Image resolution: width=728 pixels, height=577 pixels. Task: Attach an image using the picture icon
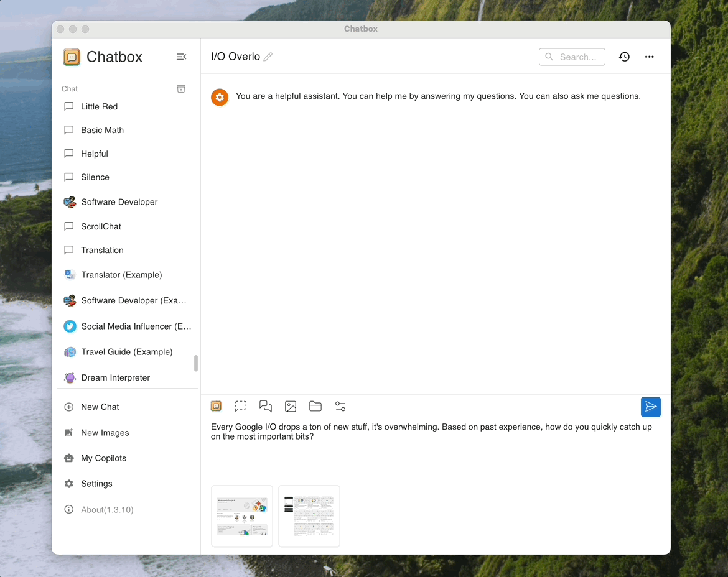pos(291,406)
